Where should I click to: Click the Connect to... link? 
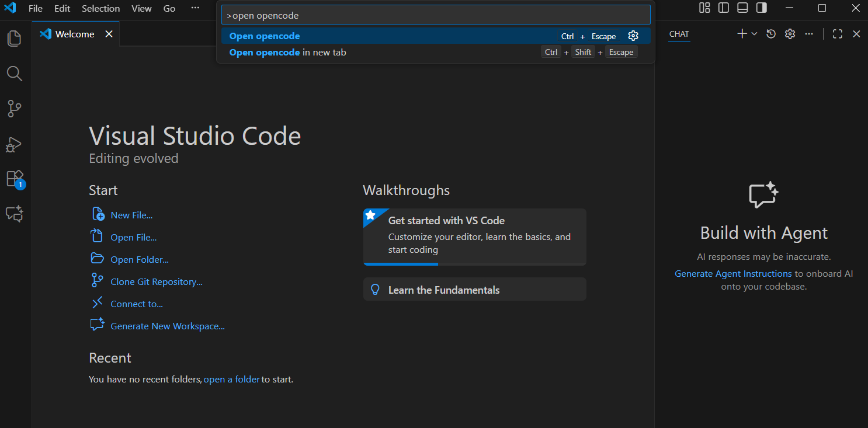pyautogui.click(x=137, y=304)
